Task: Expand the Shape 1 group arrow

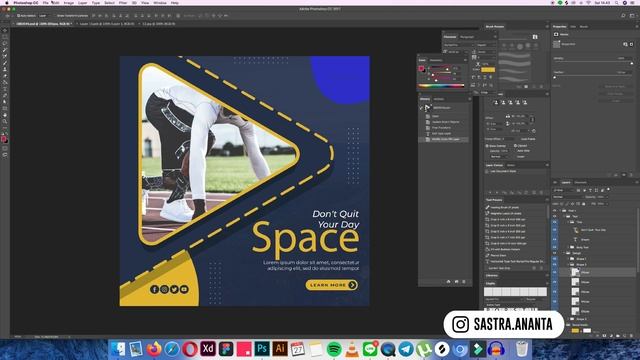Action: 568,259
